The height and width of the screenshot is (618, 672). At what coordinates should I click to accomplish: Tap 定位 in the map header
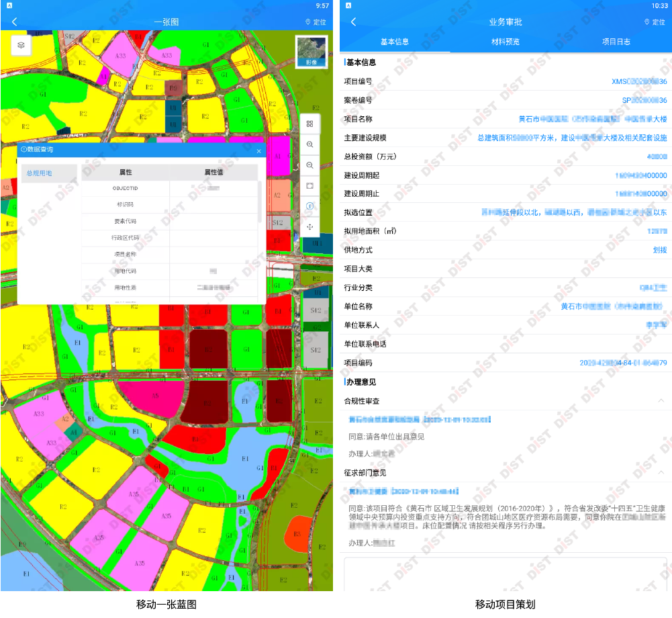click(316, 22)
